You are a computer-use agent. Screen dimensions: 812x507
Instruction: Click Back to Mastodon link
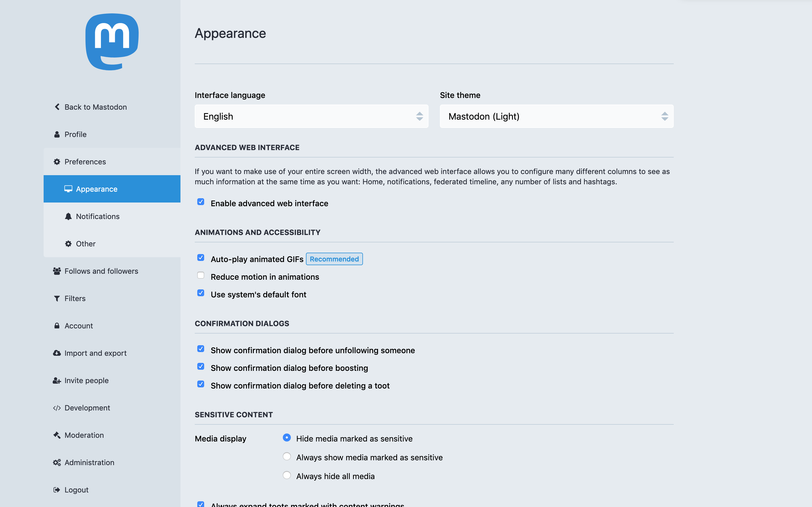(95, 106)
